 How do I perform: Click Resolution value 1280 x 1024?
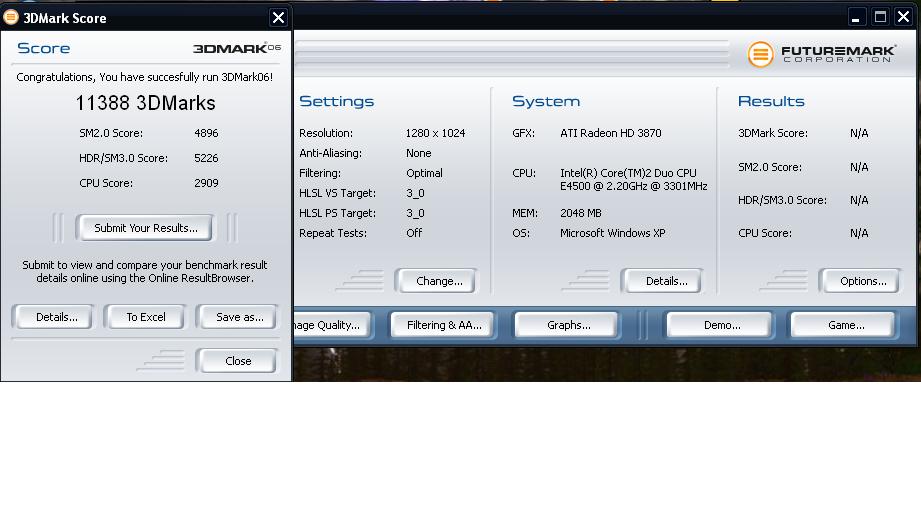[x=435, y=133]
